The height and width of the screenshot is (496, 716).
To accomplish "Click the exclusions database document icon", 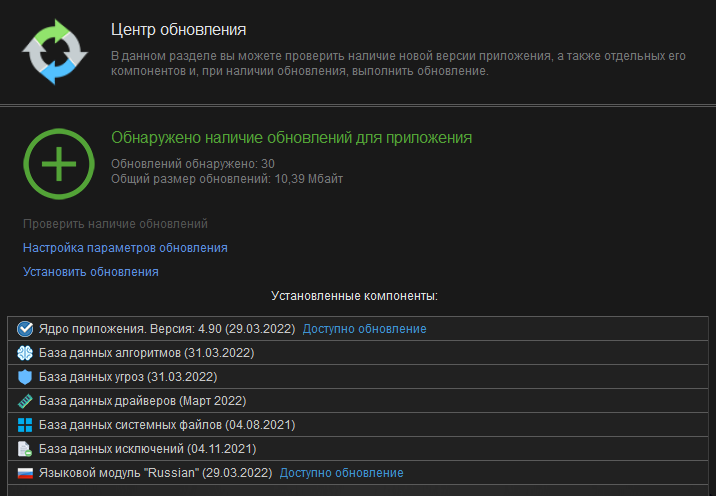I will tap(25, 449).
